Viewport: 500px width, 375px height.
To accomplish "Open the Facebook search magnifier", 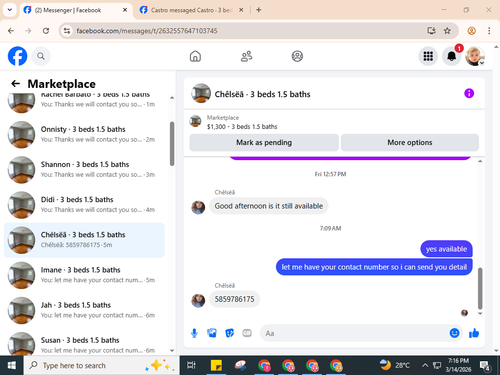I will coord(41,56).
